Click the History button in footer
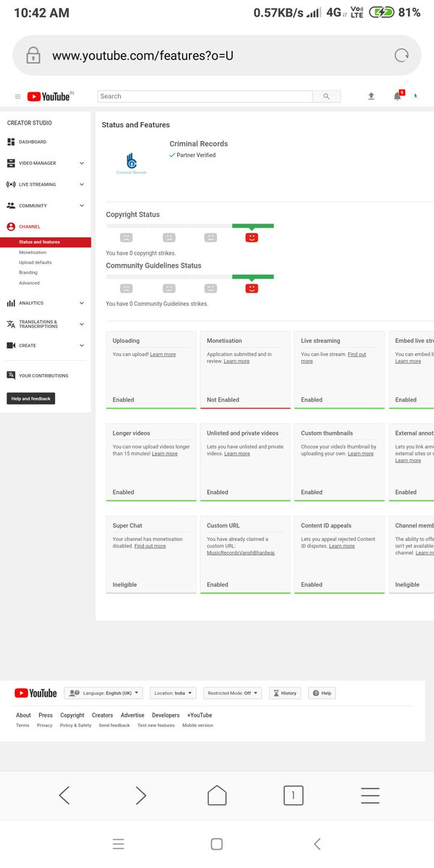 click(284, 693)
